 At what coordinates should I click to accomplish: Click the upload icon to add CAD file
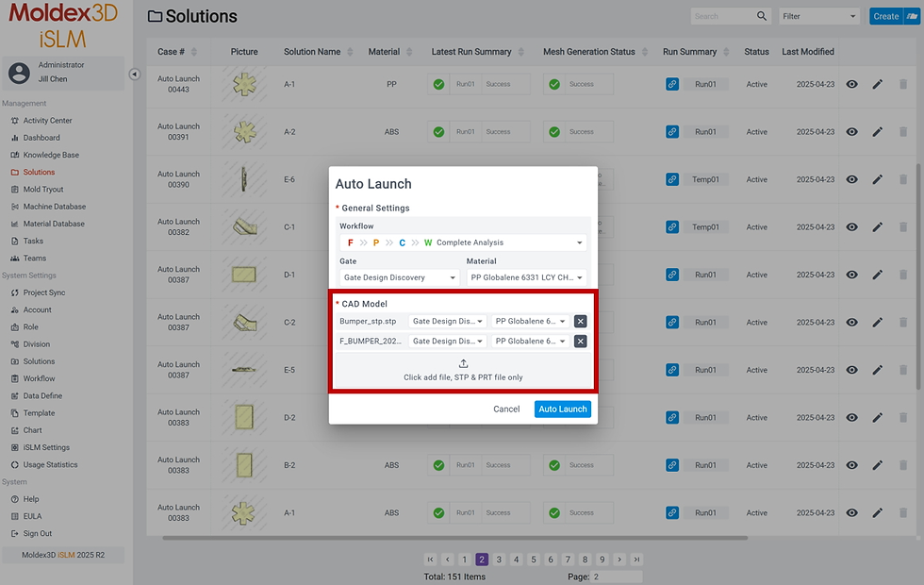(463, 364)
